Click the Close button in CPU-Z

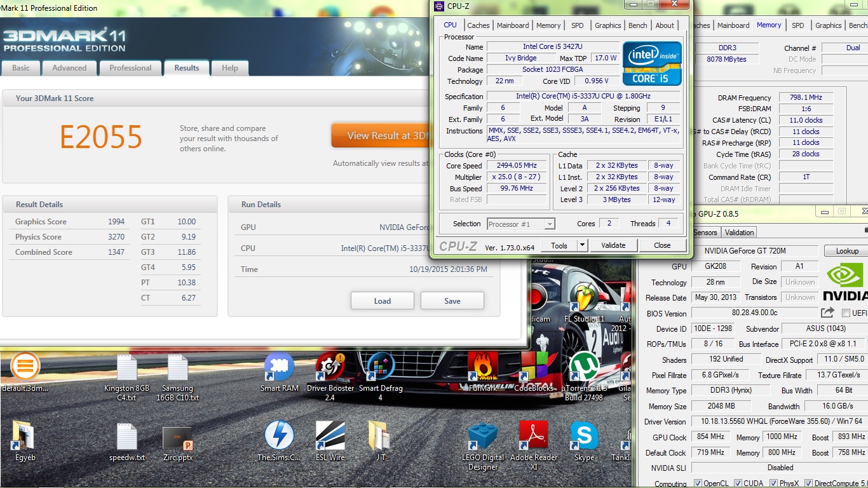[x=662, y=245]
